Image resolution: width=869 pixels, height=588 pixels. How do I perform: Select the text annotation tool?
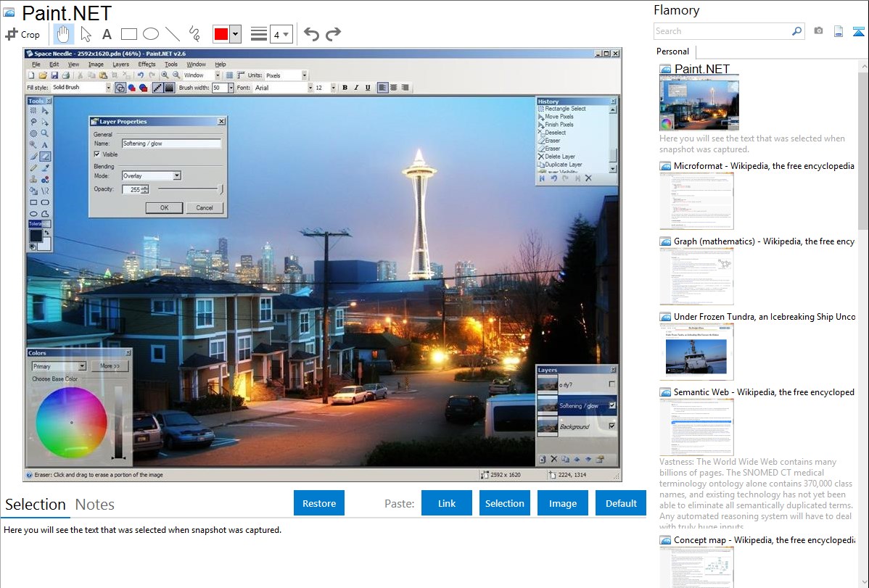coord(107,34)
